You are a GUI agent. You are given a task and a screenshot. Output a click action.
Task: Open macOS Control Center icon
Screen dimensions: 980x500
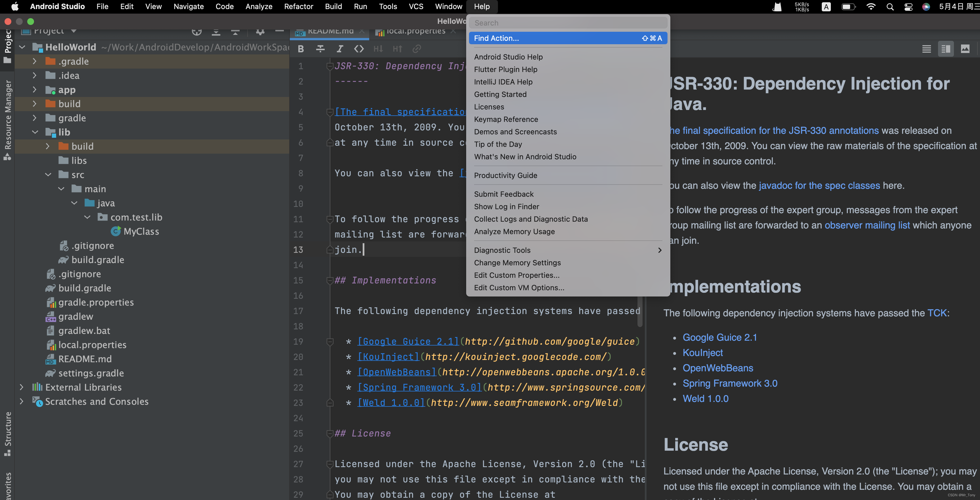click(909, 7)
